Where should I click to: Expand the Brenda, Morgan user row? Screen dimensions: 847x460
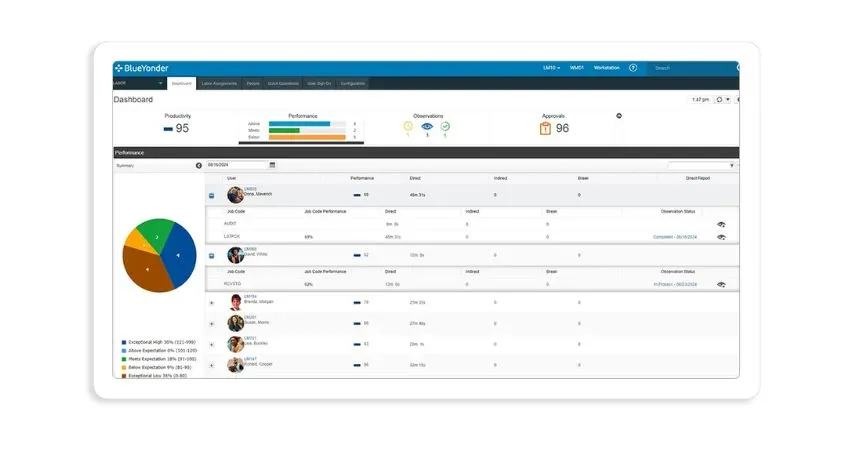pos(212,303)
